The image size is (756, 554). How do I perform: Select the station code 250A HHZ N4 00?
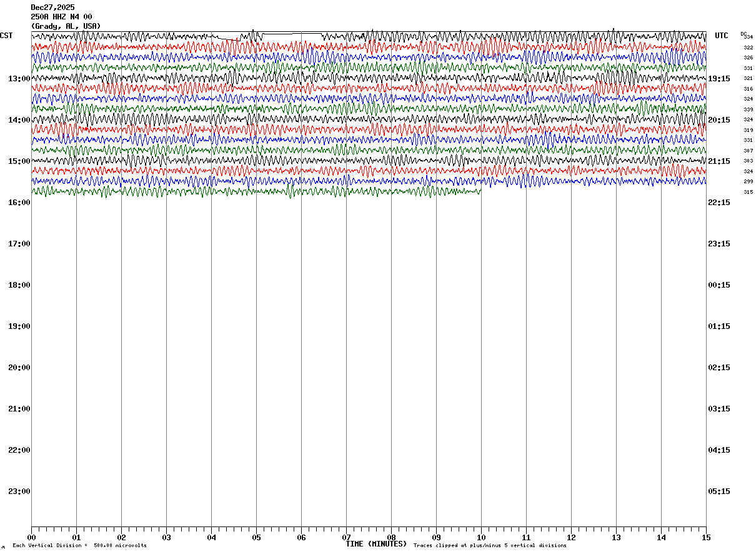coord(61,17)
